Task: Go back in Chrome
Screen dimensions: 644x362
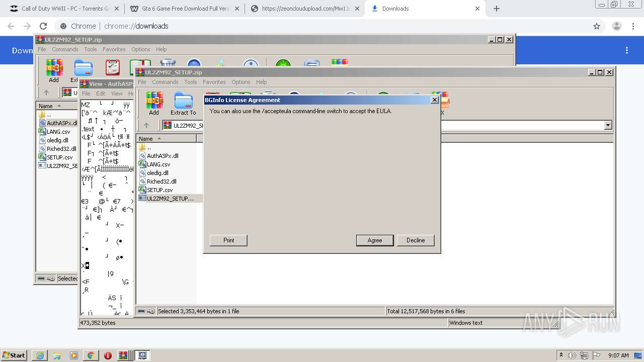Action: [11, 26]
